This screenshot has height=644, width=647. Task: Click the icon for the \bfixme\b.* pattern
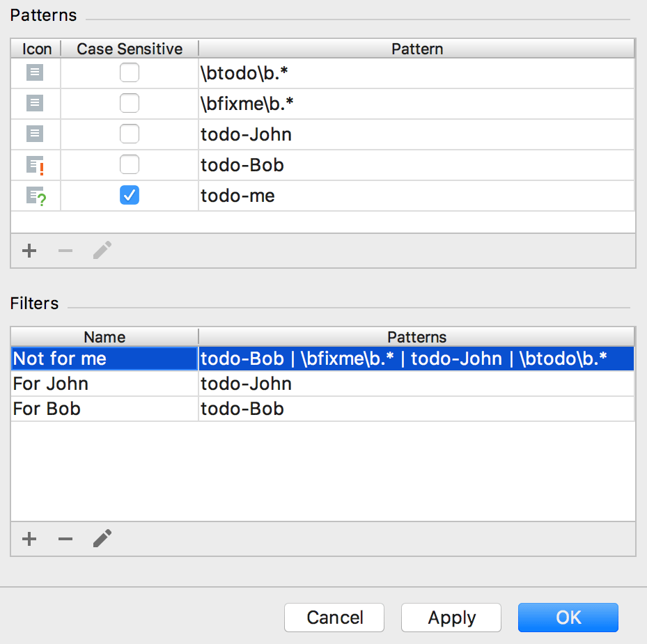(x=35, y=104)
